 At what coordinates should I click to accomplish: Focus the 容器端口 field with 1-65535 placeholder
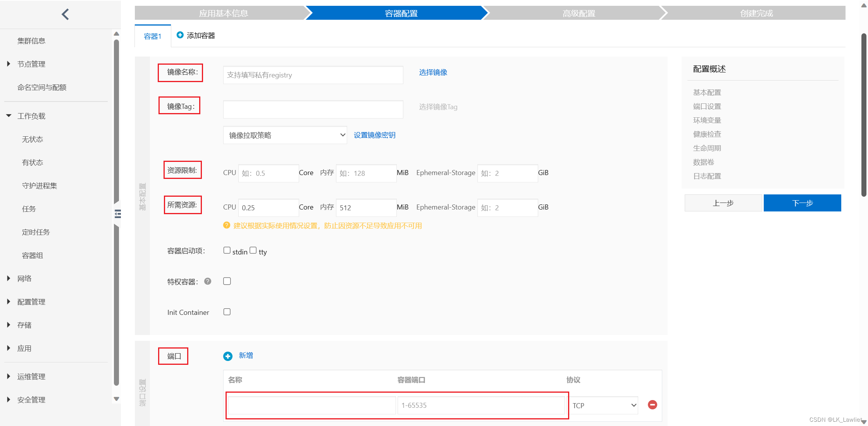click(481, 405)
